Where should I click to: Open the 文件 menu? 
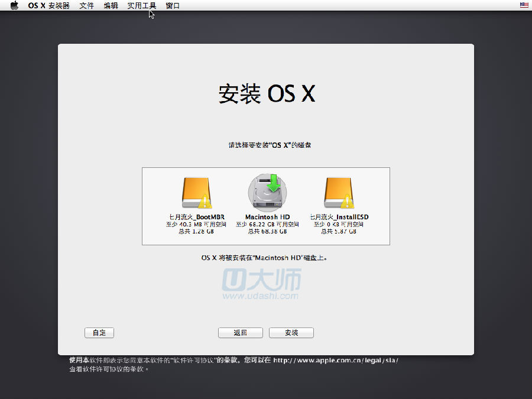pos(87,6)
